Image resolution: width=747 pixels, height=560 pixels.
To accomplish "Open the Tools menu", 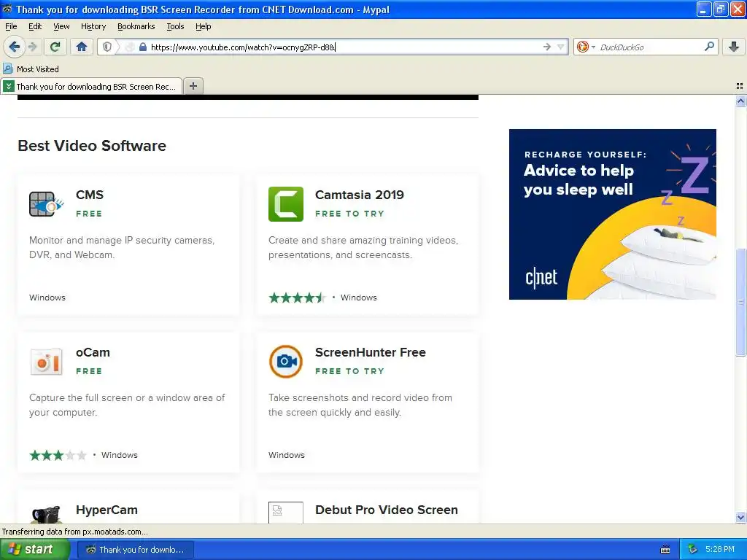I will click(x=175, y=26).
